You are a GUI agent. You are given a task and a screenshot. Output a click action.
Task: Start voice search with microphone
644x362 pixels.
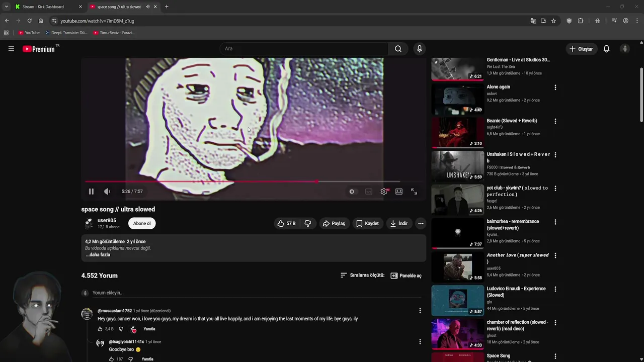point(420,49)
